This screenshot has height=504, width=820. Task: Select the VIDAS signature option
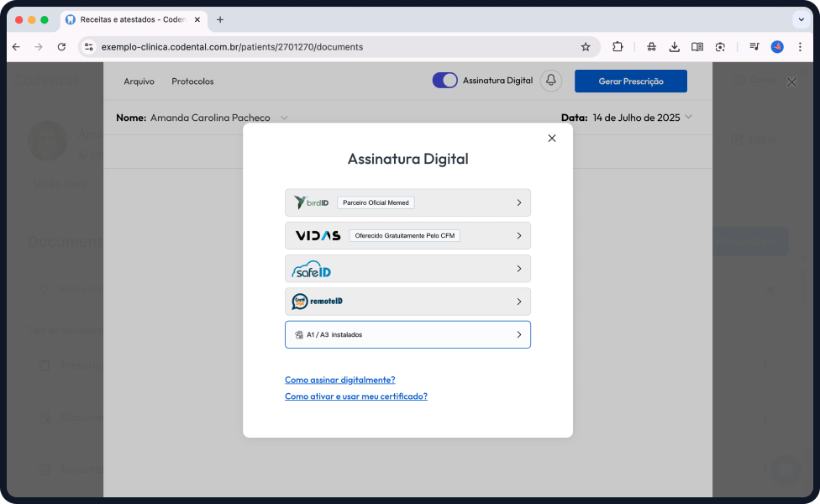(x=408, y=236)
